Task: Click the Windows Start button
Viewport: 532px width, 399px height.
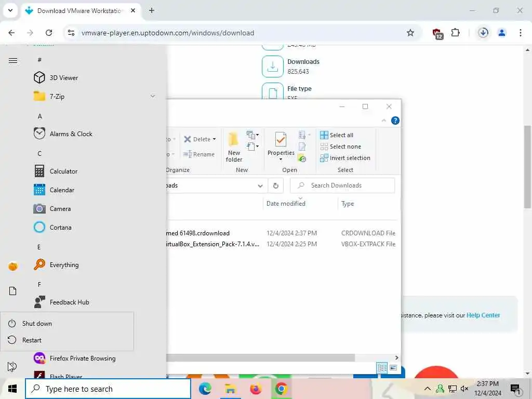Action: point(12,389)
